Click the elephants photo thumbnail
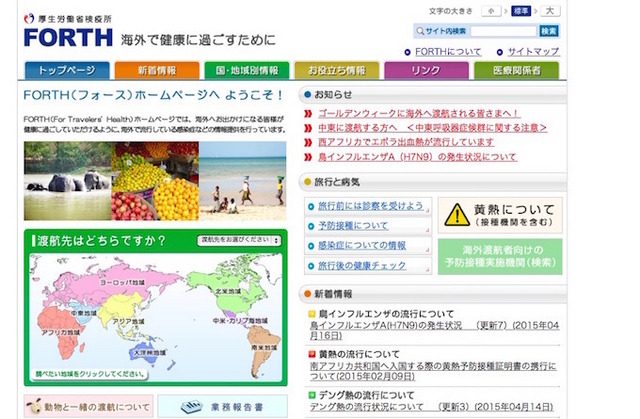This screenshot has width=640, height=419. tap(67, 181)
